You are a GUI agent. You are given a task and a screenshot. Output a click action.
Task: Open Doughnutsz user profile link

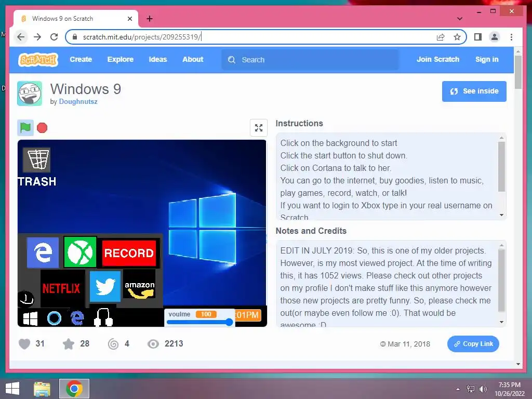78,101
